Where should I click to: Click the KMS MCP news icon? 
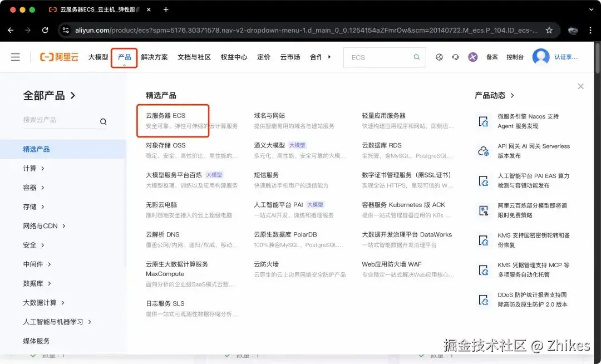484,270
